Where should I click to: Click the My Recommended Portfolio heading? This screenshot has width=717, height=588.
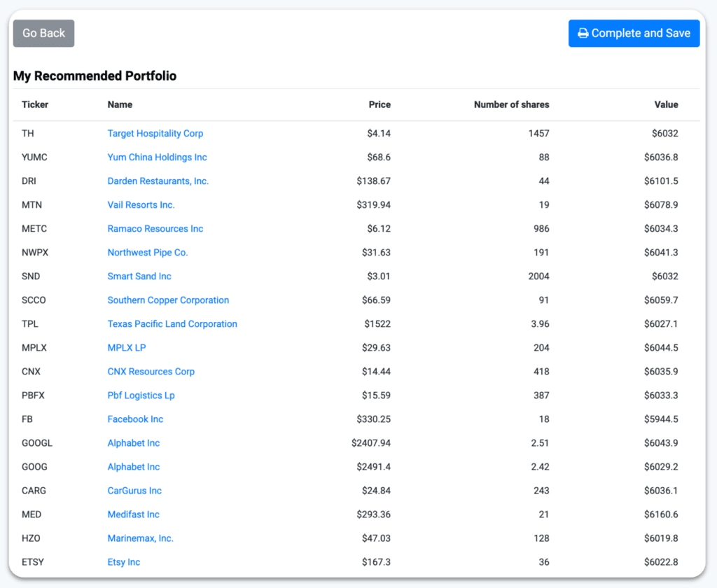(x=95, y=76)
